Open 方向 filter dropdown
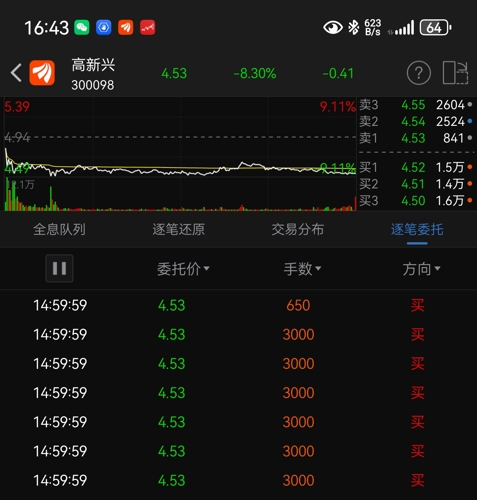The image size is (477, 500). pyautogui.click(x=422, y=269)
